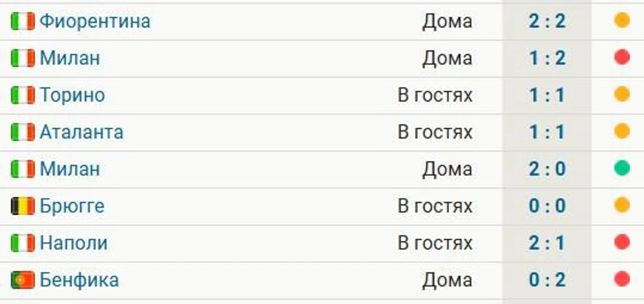The height and width of the screenshot is (304, 644).
Task: Open the Наполи team link
Action: [x=74, y=243]
